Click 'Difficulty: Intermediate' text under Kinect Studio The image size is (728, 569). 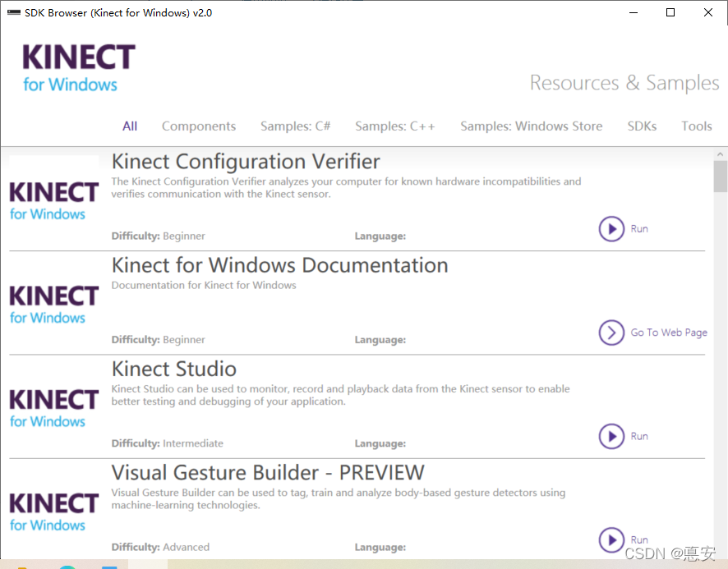pyautogui.click(x=167, y=443)
